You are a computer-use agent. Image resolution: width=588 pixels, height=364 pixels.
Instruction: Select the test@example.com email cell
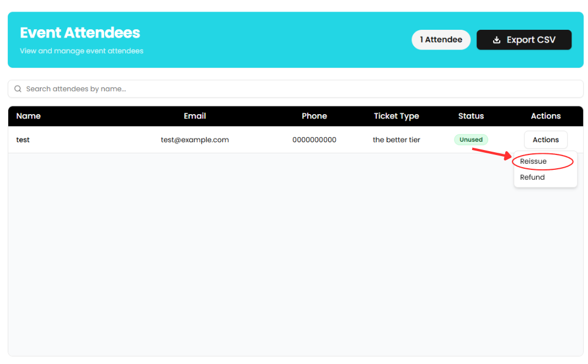[195, 140]
